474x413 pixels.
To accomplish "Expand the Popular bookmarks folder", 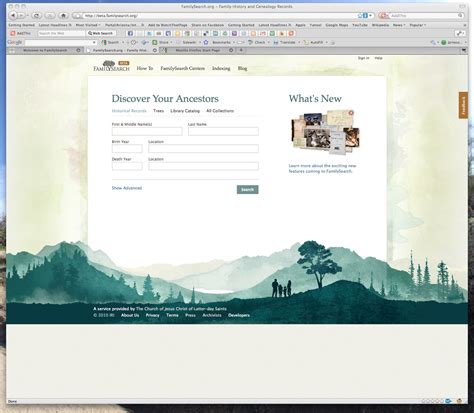I will 417,25.
